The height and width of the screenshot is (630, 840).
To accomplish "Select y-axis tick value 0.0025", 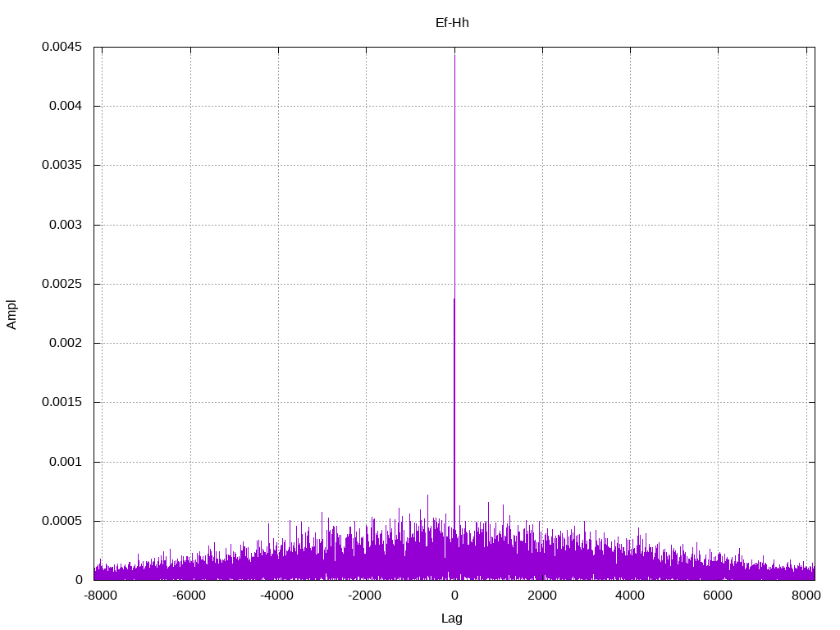I will (x=62, y=284).
